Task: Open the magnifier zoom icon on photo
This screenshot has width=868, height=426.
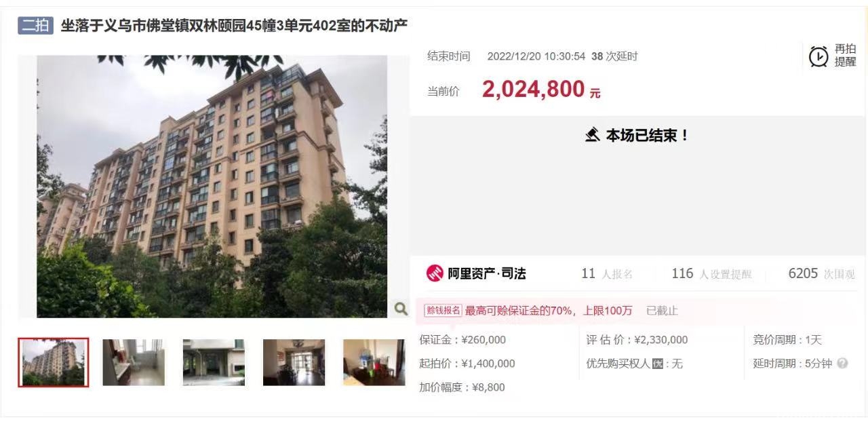Action: (401, 309)
